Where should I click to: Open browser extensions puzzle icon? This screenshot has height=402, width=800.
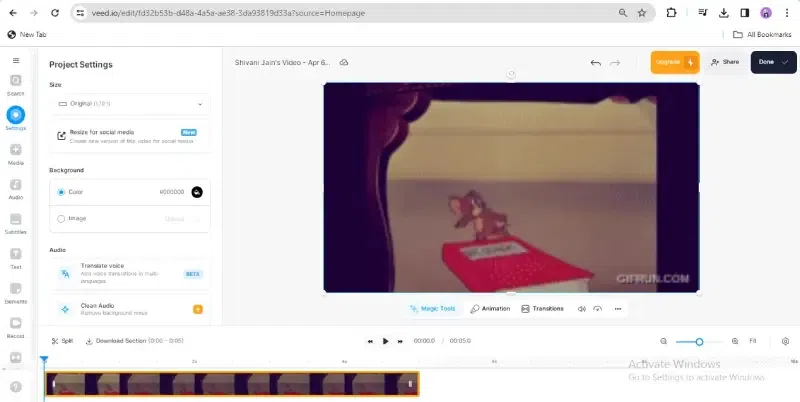point(671,13)
